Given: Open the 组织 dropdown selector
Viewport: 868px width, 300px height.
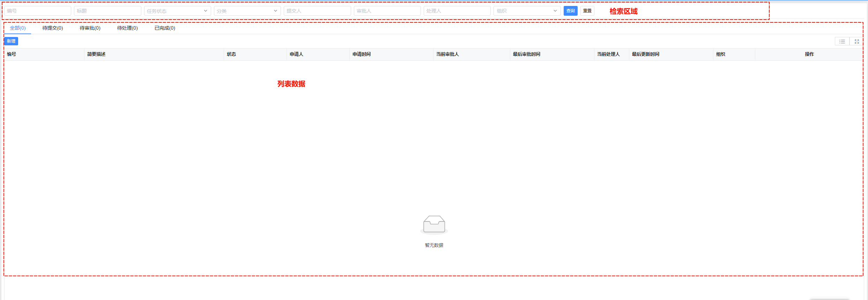Looking at the screenshot, I should pyautogui.click(x=527, y=11).
